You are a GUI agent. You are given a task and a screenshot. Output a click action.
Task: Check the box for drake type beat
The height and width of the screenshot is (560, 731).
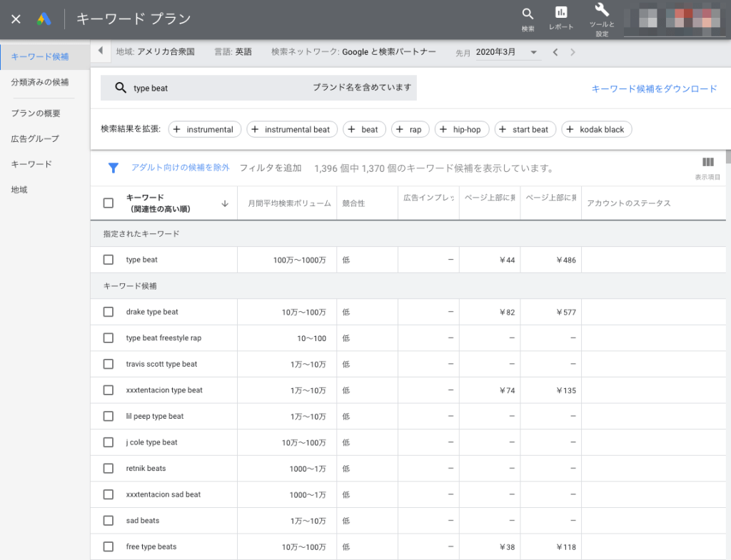109,312
